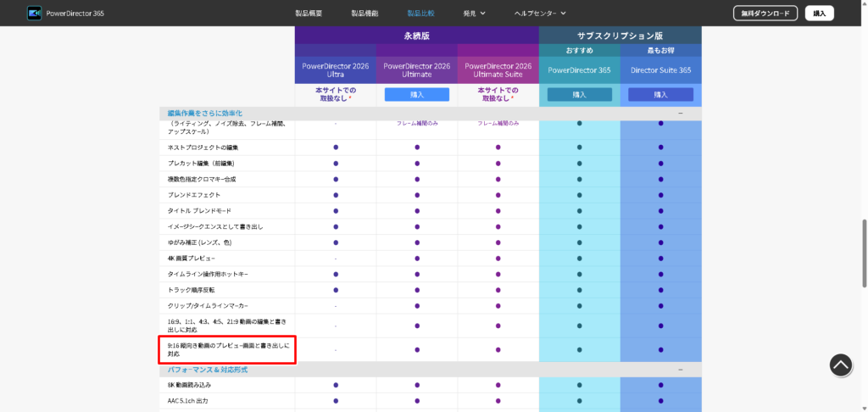Expand the 発見 dropdown menu
Screen dimensions: 868x412
click(x=474, y=13)
